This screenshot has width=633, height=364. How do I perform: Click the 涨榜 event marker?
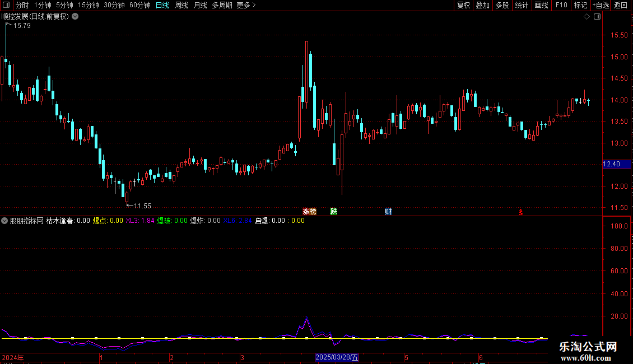(309, 211)
